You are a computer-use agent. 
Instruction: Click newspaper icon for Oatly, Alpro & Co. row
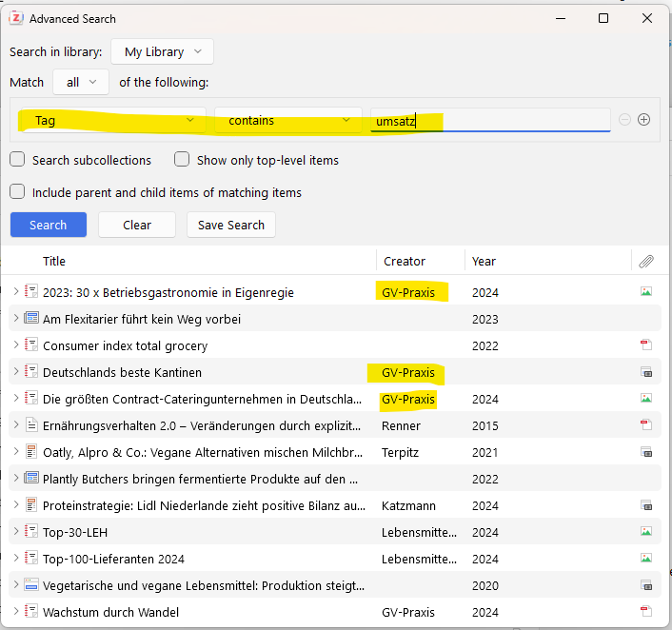click(30, 451)
